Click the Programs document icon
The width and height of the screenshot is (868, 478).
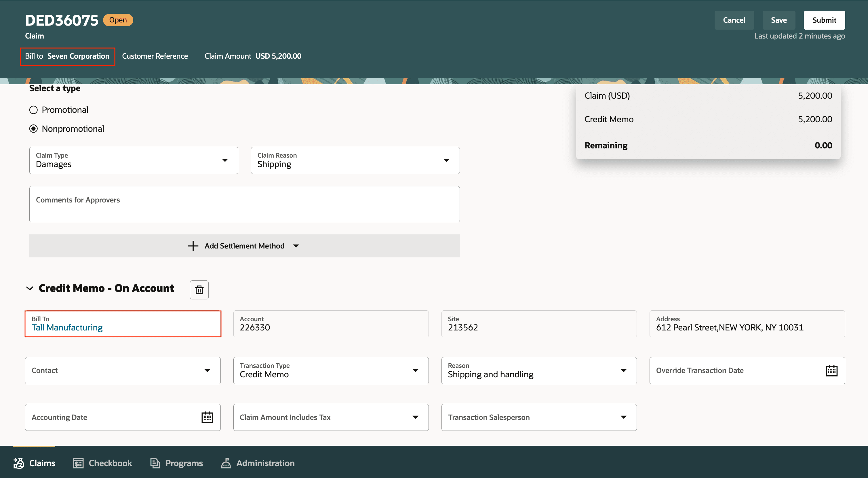click(x=155, y=463)
